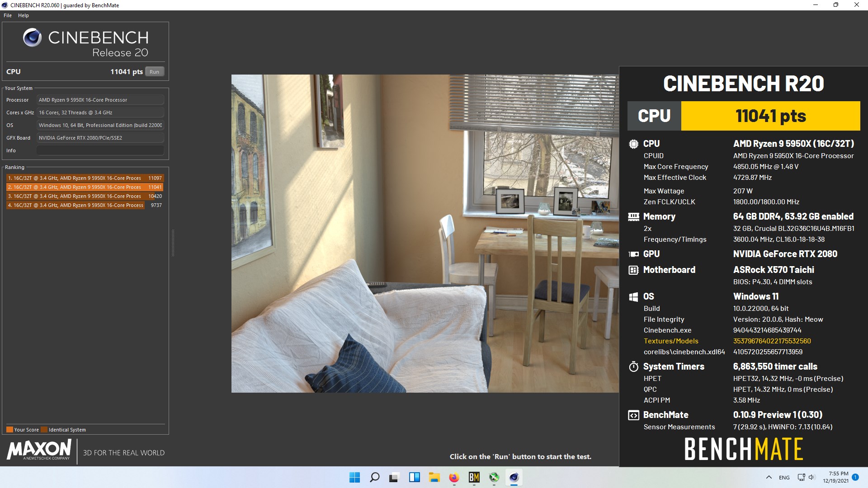This screenshot has height=488, width=868.
Task: Click the Cinebench title bar app icon
Action: pos(5,5)
